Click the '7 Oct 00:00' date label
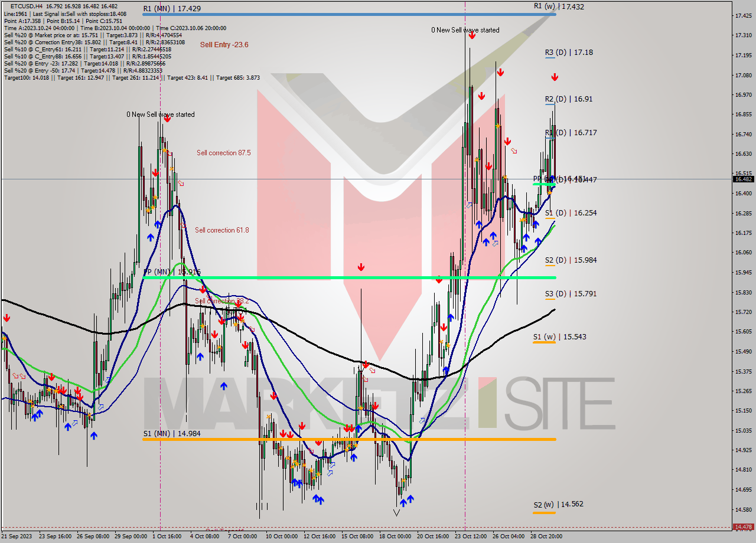756x543 pixels. [243, 537]
